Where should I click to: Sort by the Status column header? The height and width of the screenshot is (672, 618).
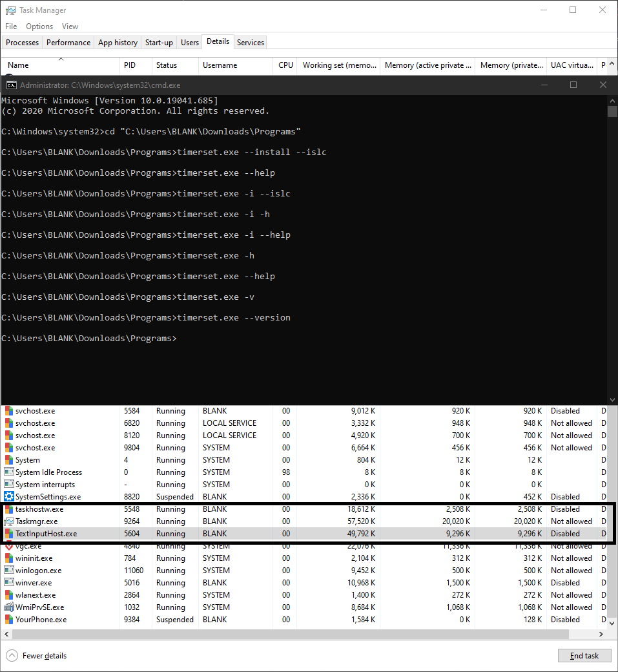click(x=175, y=65)
